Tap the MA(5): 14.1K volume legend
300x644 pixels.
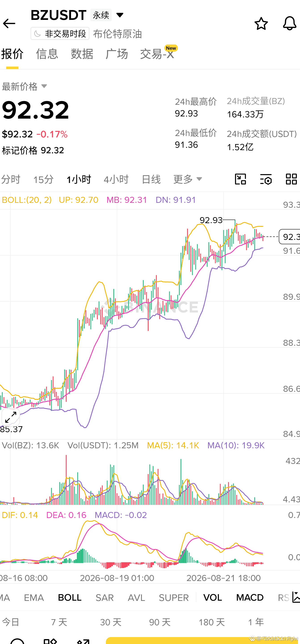click(x=173, y=445)
